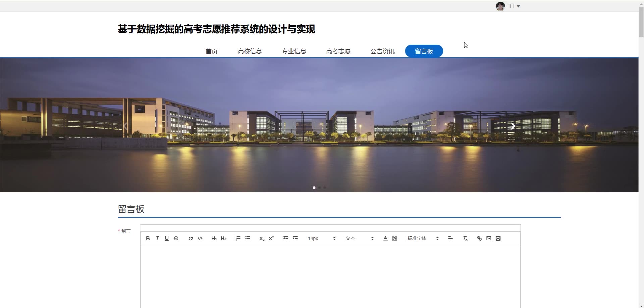Insert a code block in editor
Viewport: 644px width, 308px height.
tap(200, 238)
